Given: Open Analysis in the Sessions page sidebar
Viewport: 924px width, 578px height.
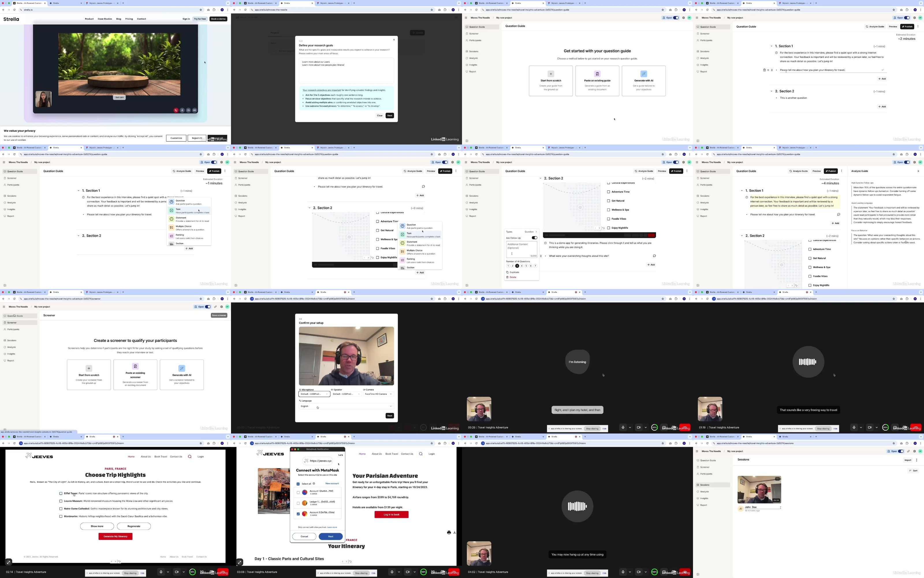Looking at the screenshot, I should point(704,492).
